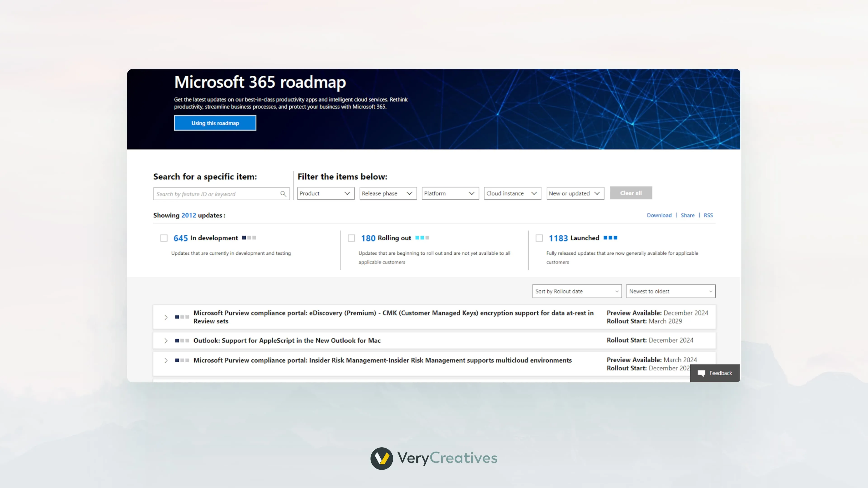868x488 pixels.
Task: Check the 645 In development checkbox
Action: pyautogui.click(x=164, y=238)
